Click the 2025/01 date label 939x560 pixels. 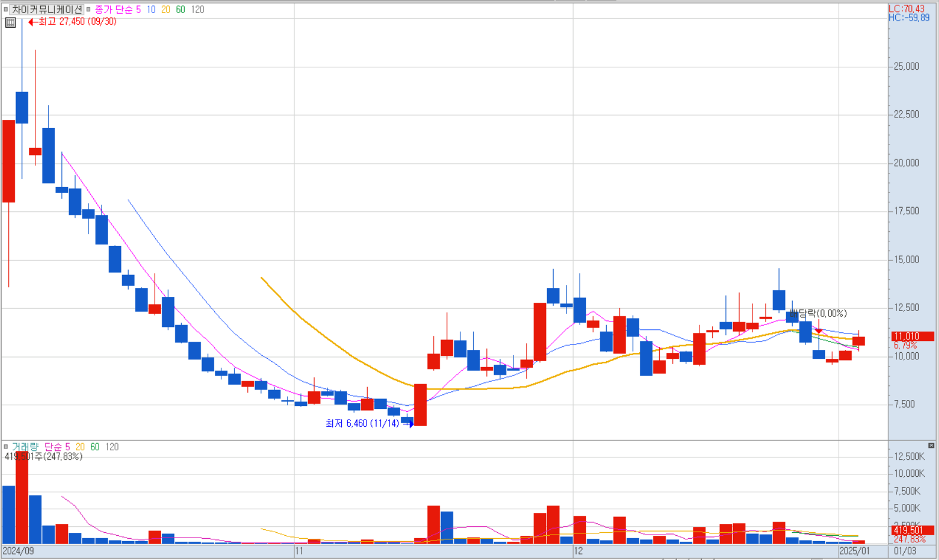click(855, 551)
